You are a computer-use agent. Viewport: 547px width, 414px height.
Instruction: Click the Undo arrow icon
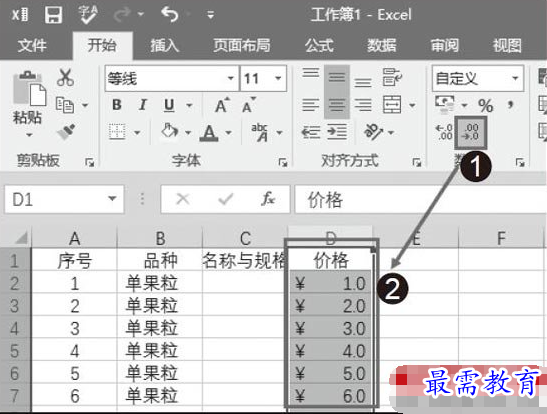[170, 15]
